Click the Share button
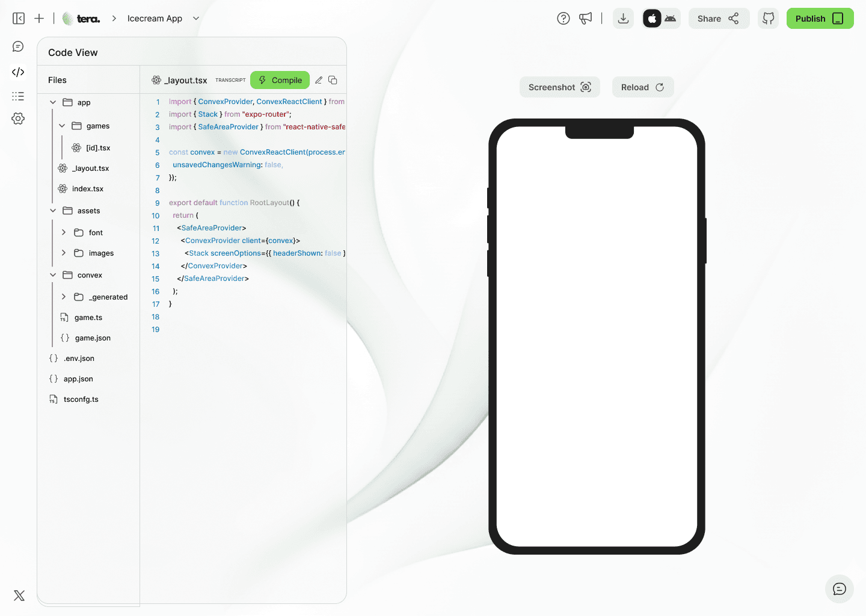This screenshot has height=616, width=866. point(719,19)
